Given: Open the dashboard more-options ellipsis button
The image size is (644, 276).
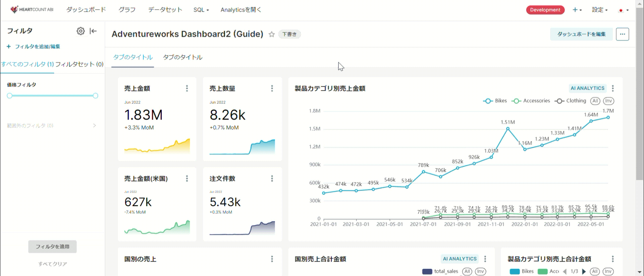Looking at the screenshot, I should (623, 34).
